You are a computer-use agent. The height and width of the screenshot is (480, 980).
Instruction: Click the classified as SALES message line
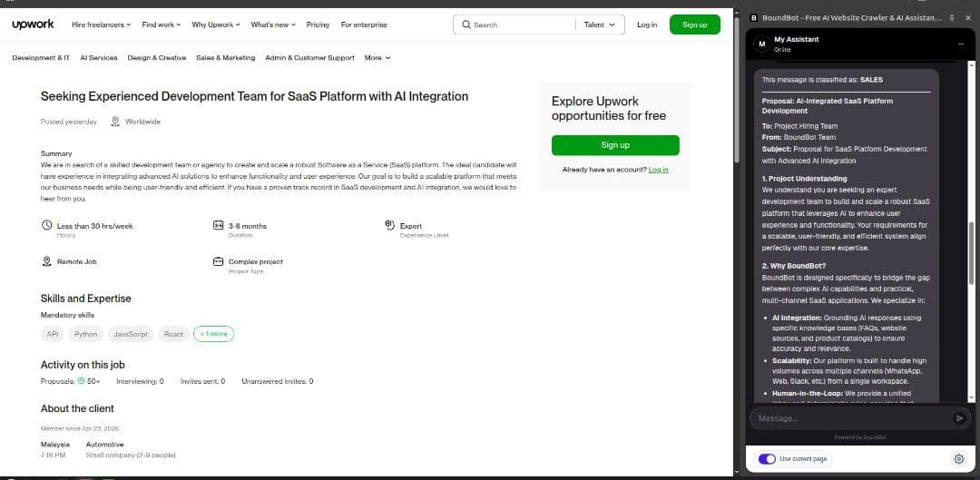tap(822, 80)
